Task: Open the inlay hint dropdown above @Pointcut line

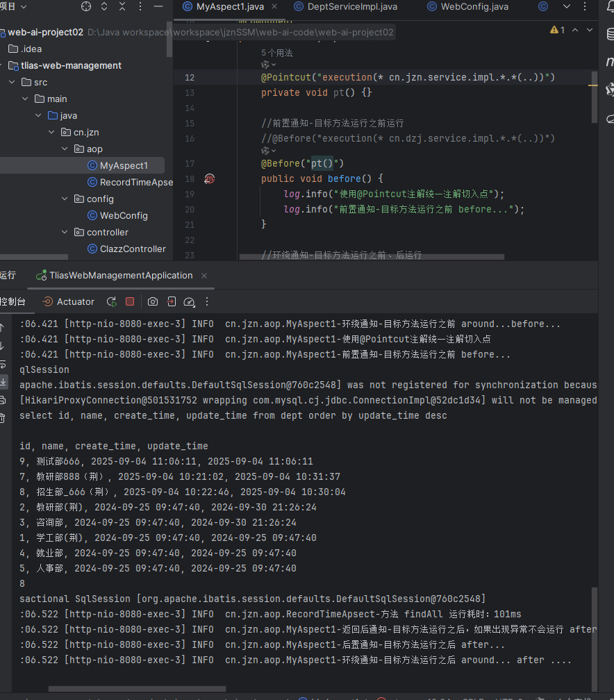Action: (x=268, y=65)
